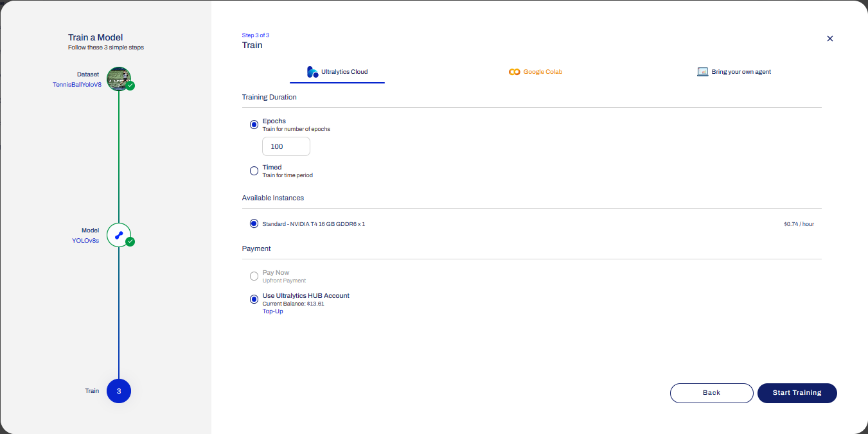The height and width of the screenshot is (434, 868).
Task: Click the Ultralytics Cloud logo icon
Action: click(313, 72)
